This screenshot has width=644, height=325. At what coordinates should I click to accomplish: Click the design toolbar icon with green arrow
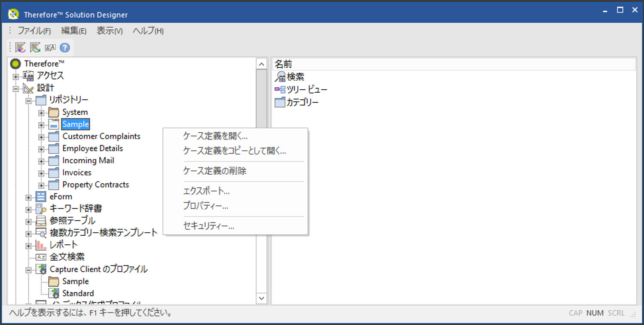(x=35, y=48)
